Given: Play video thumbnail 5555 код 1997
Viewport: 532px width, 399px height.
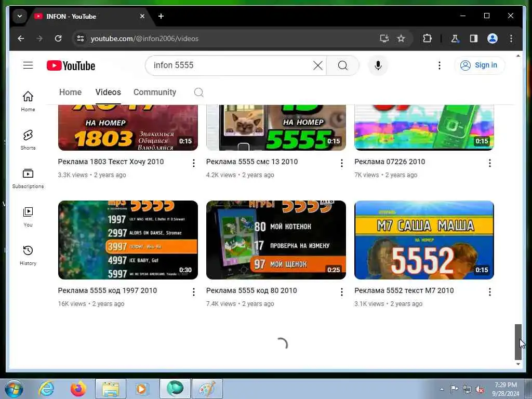Looking at the screenshot, I should pos(128,240).
